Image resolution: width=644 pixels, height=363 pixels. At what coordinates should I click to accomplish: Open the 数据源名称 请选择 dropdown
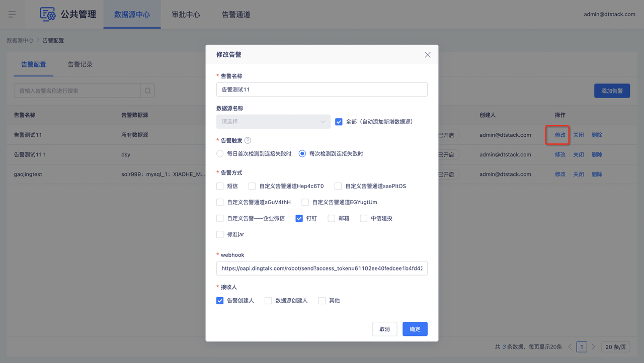click(273, 122)
